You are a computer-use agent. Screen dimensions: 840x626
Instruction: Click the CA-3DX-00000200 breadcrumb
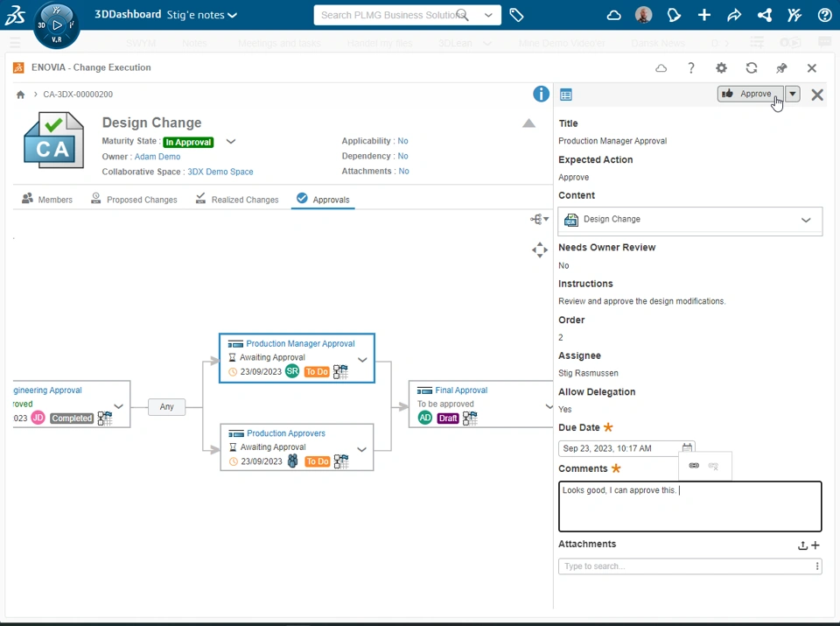[x=78, y=95]
